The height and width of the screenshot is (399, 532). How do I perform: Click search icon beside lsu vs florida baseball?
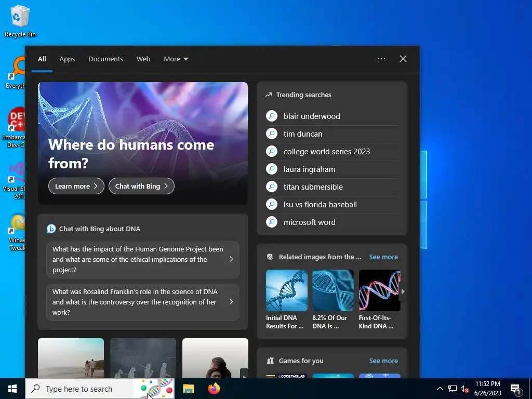(271, 204)
